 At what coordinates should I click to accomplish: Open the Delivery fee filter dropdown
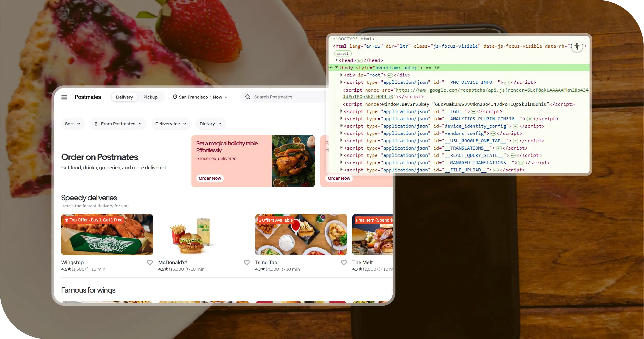point(171,124)
